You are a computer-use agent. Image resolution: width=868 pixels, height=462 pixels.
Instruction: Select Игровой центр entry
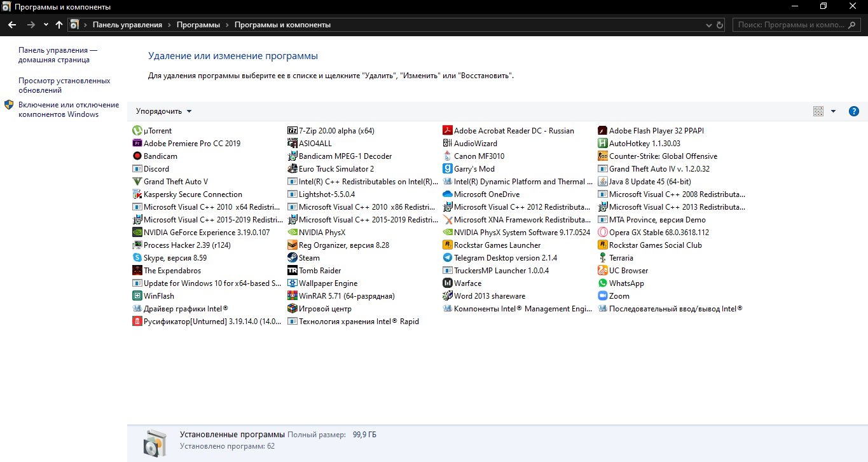pyautogui.click(x=319, y=309)
